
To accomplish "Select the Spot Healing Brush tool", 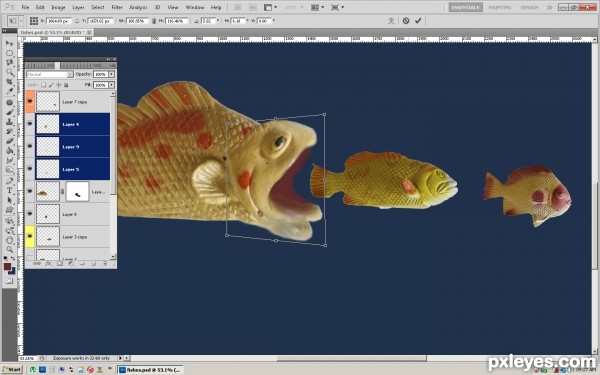I will click(9, 103).
